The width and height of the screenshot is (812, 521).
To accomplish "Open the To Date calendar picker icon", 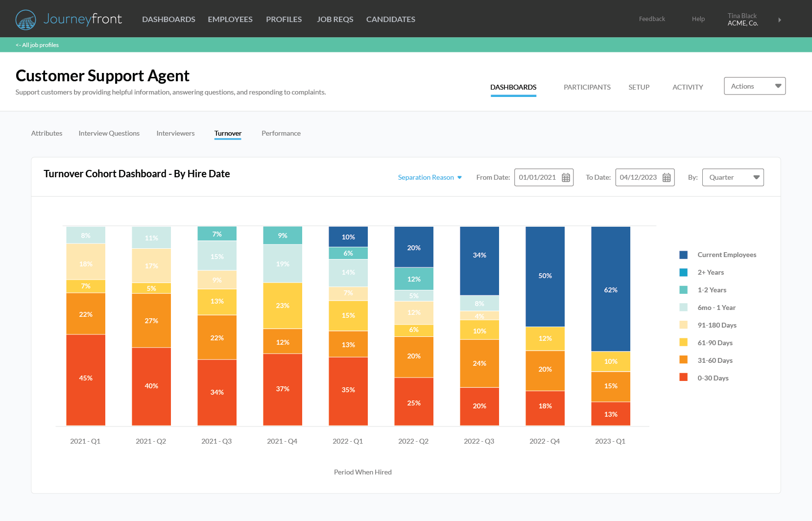I will click(x=667, y=178).
